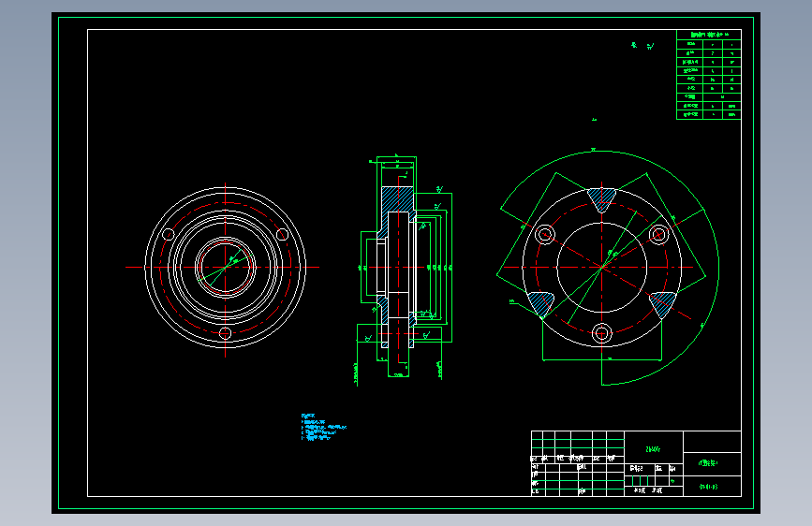812x526 pixels.
Task: Click the lower-right hatched wedge in right view
Action: pyautogui.click(x=664, y=304)
